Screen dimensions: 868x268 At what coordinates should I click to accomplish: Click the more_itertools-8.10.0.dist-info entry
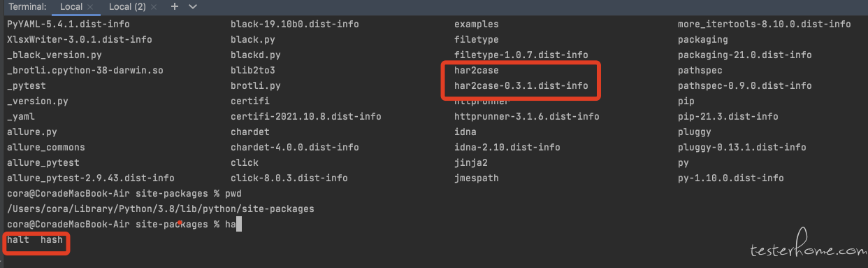pyautogui.click(x=764, y=24)
